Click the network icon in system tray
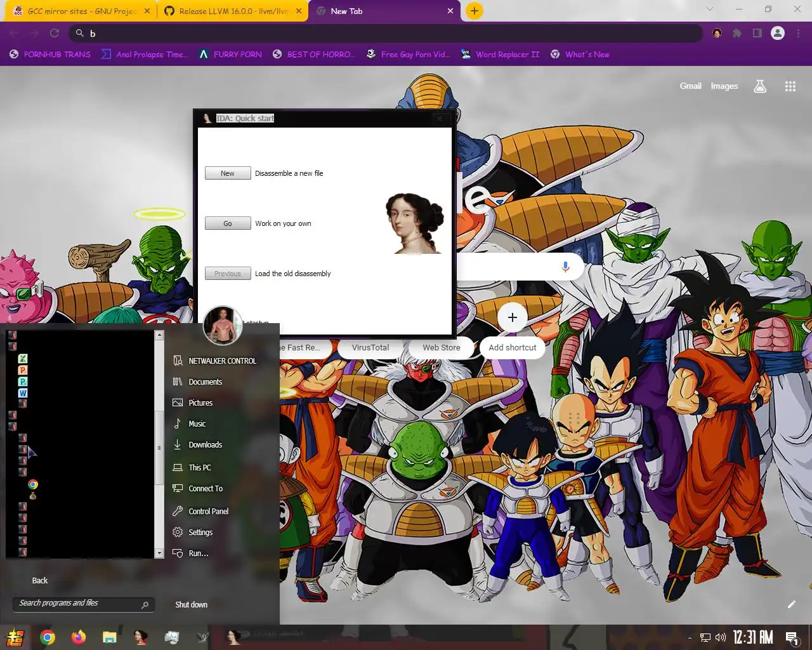 click(705, 637)
